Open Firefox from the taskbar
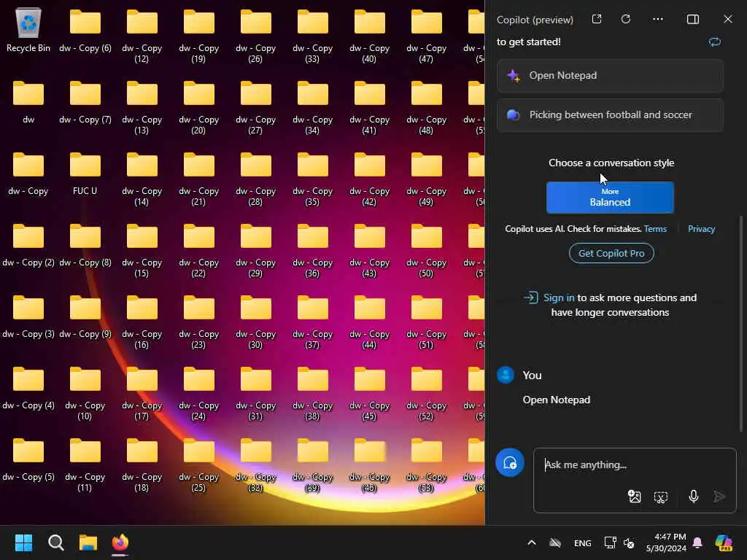Screen dimensions: 747x560 (x=120, y=542)
